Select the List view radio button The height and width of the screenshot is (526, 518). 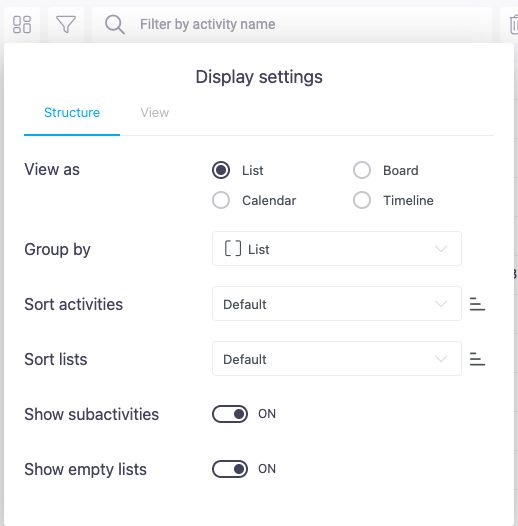pyautogui.click(x=221, y=170)
